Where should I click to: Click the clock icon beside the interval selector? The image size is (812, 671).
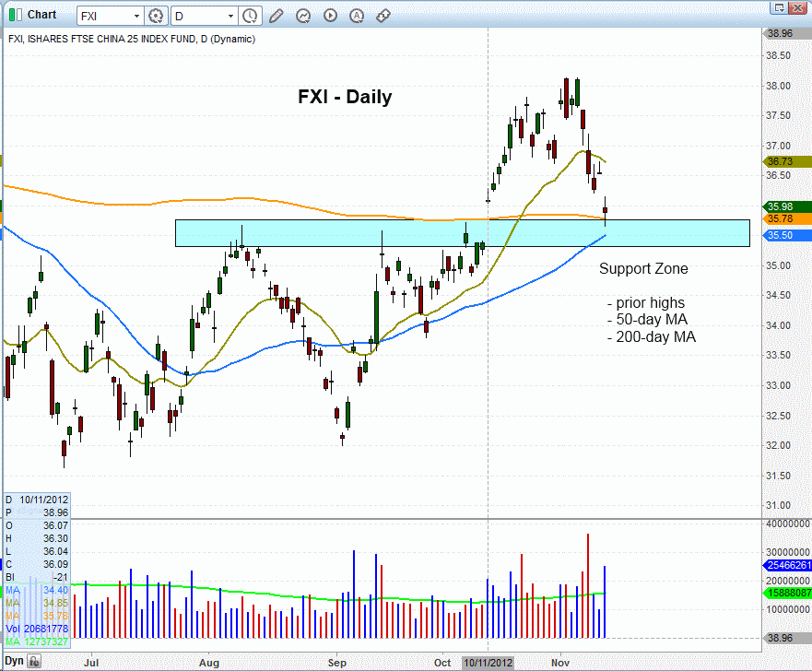(x=249, y=16)
